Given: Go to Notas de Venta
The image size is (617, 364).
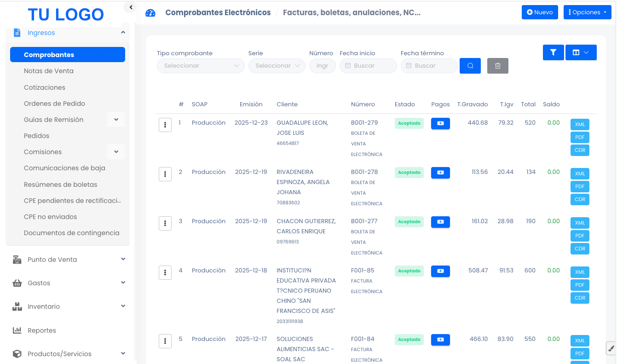Looking at the screenshot, I should click(x=49, y=71).
